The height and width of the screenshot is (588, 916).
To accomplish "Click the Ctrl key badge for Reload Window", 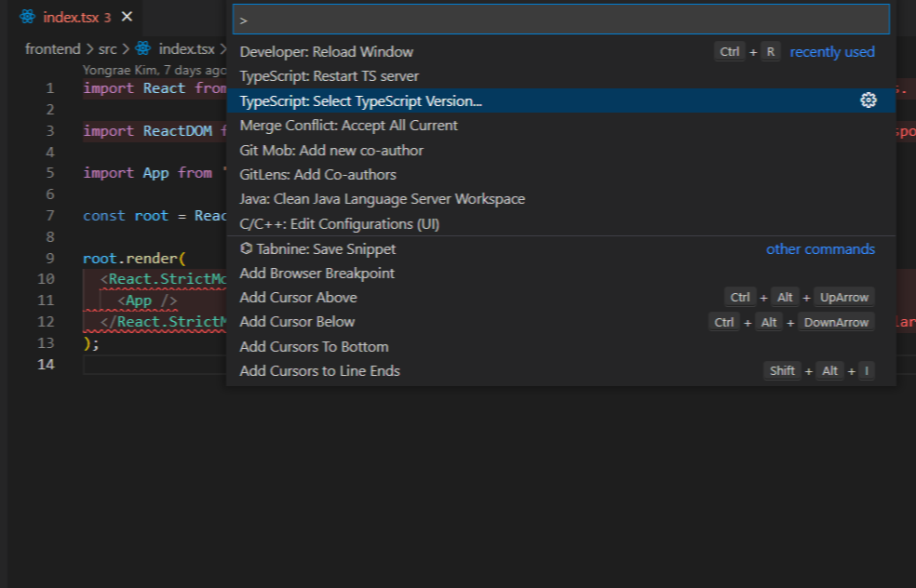I will click(729, 51).
